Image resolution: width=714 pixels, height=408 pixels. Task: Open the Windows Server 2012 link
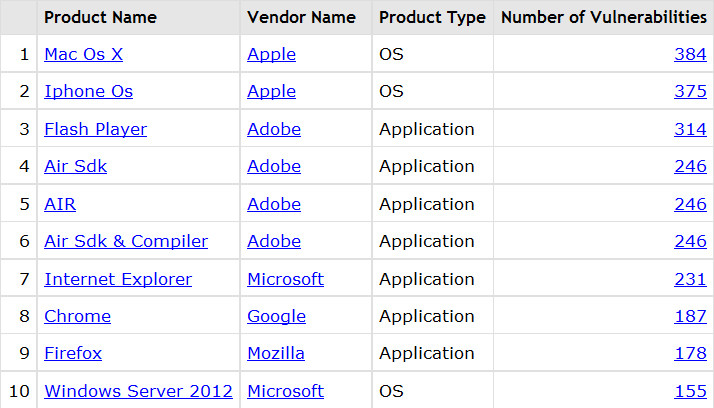pyautogui.click(x=138, y=391)
